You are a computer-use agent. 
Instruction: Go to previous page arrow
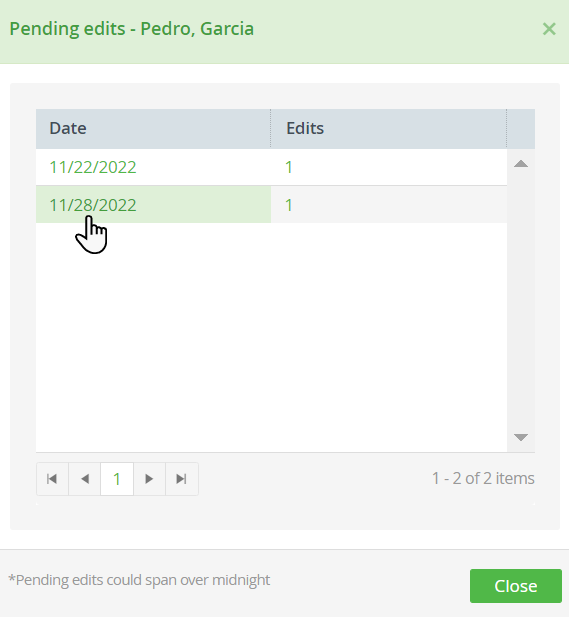(x=85, y=479)
